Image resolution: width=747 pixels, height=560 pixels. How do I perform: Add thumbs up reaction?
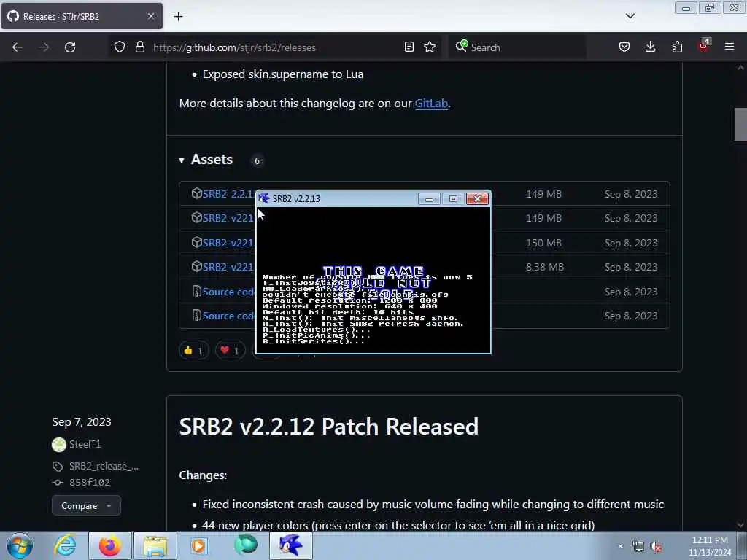193,351
